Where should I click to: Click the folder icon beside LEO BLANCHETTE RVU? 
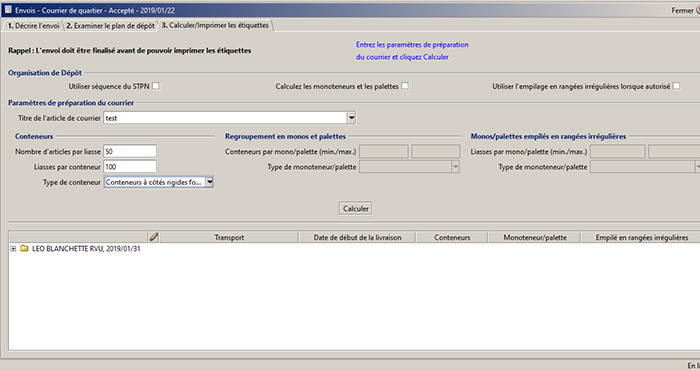pyautogui.click(x=24, y=248)
